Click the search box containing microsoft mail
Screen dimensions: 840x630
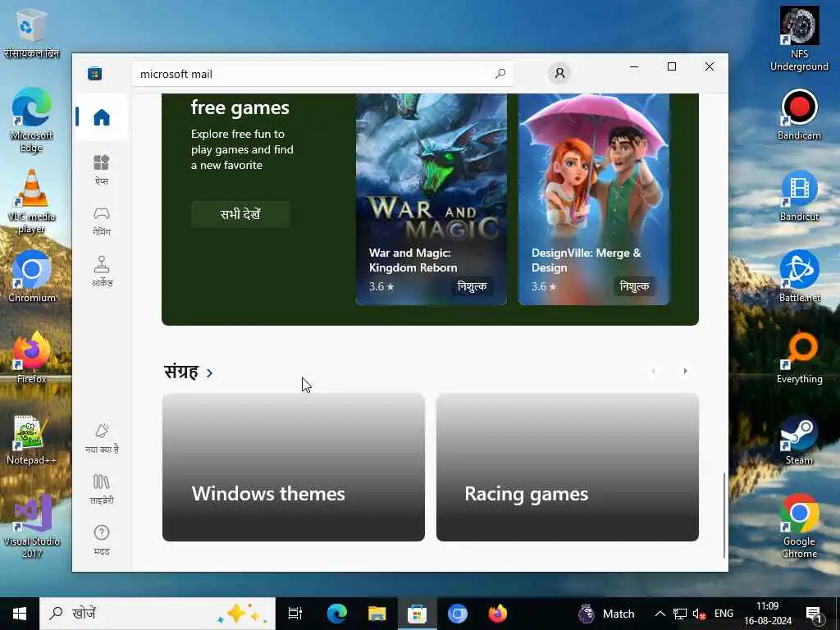pos(323,74)
